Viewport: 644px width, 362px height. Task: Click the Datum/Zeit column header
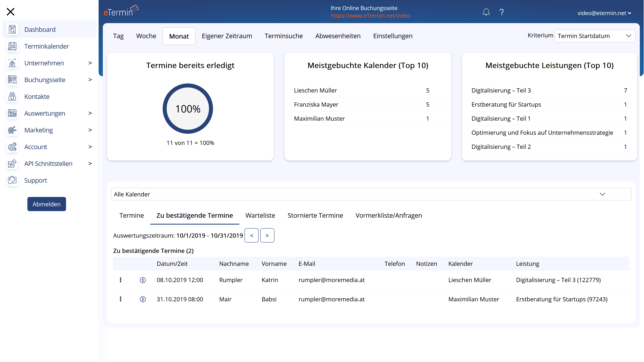pos(172,264)
